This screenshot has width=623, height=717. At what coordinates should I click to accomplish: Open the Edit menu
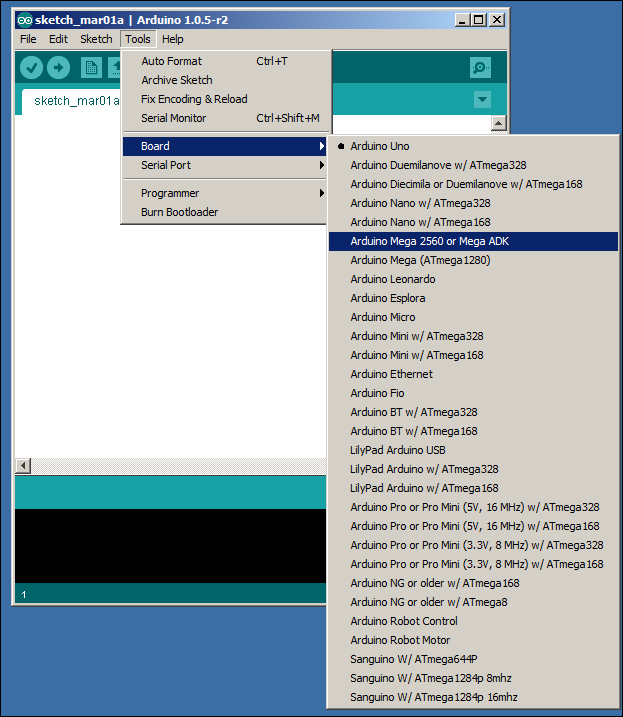point(58,39)
